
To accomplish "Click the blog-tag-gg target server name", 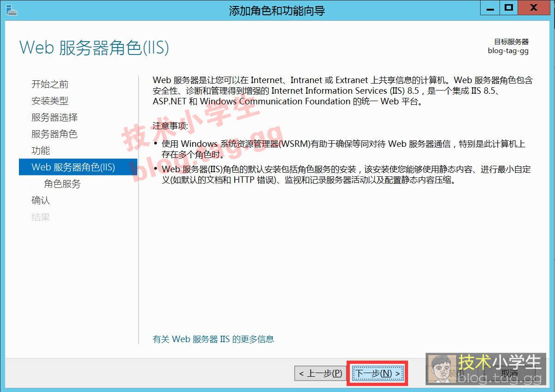I will point(508,51).
